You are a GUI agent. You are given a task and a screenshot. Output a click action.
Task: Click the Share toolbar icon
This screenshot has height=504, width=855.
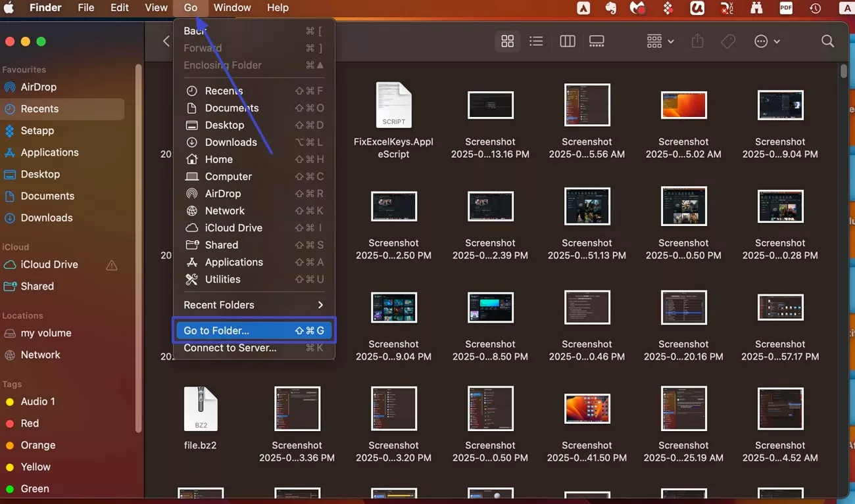[x=697, y=41]
